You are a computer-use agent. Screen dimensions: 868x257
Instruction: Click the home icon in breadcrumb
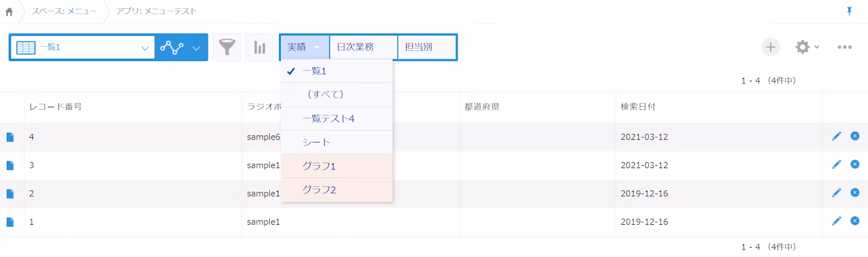click(9, 12)
